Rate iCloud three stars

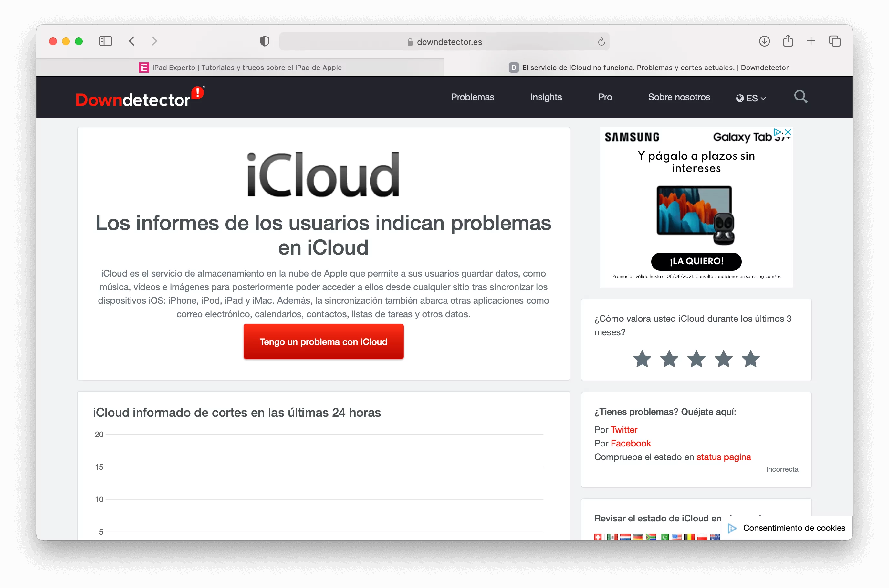pos(696,359)
